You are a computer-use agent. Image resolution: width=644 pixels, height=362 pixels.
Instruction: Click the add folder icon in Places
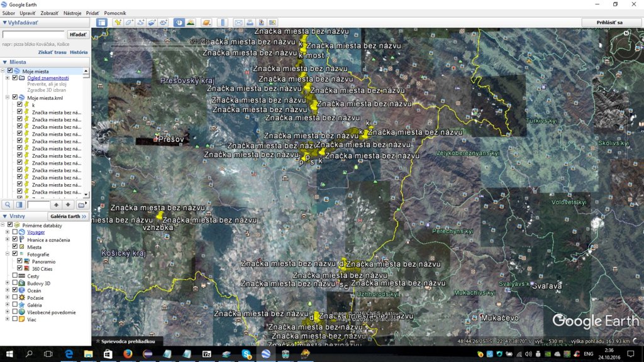point(82,204)
